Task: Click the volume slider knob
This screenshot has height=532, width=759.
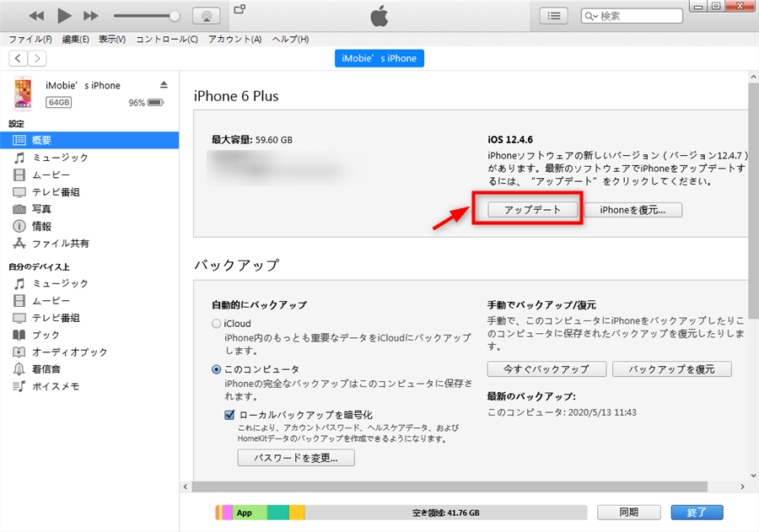Action: tap(175, 16)
